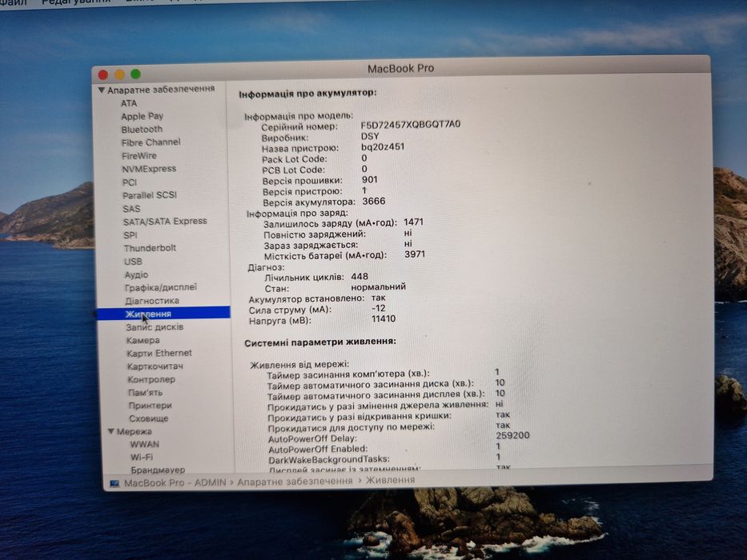Image resolution: width=747 pixels, height=560 pixels.
Task: Select Графіка/дисплеї in the sidebar
Action: (161, 288)
